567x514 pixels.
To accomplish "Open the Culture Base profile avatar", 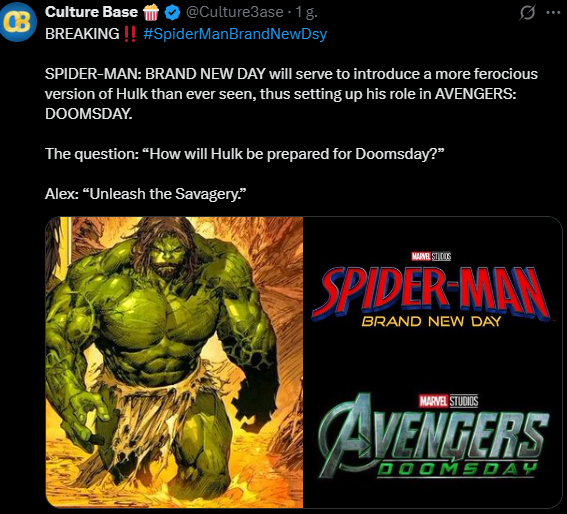I will click(x=18, y=21).
